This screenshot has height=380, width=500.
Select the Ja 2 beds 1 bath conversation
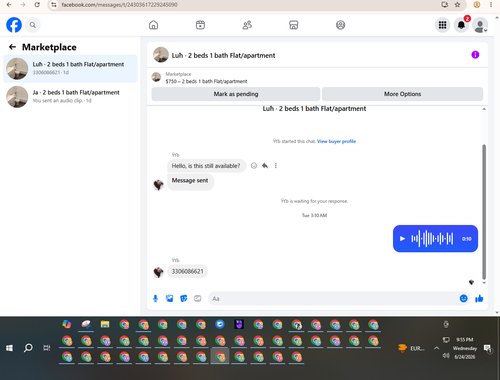pos(70,97)
